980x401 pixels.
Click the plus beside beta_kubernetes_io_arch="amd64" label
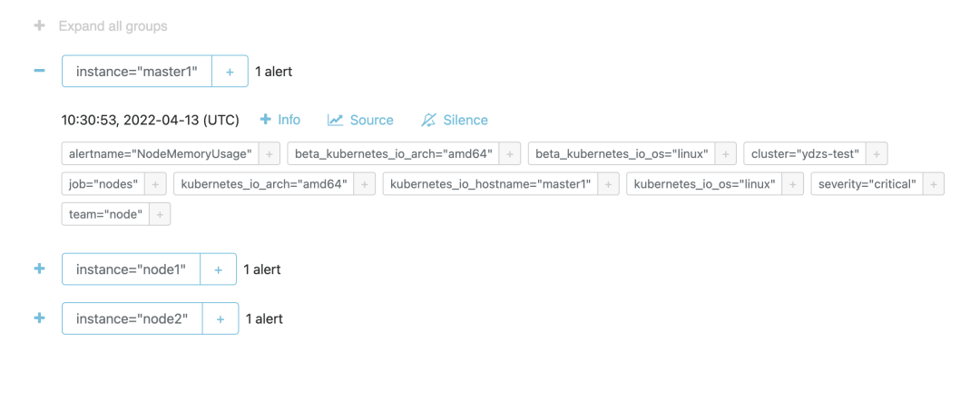[509, 154]
